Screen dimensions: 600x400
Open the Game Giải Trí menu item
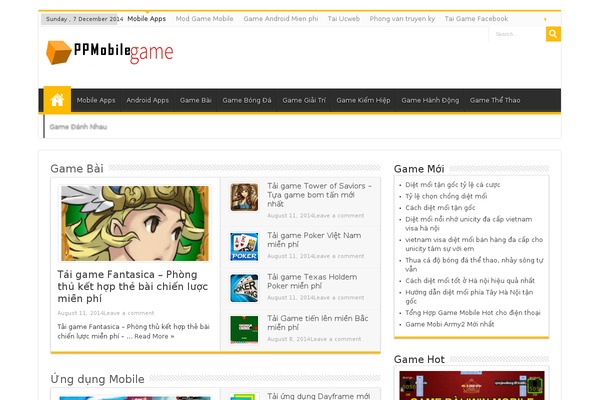[x=304, y=100]
